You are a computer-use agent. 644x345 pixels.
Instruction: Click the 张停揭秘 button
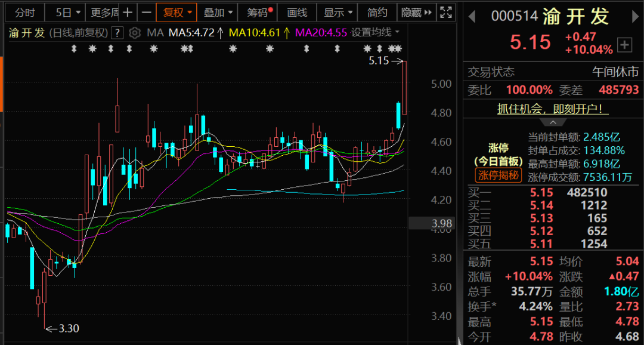(x=498, y=175)
